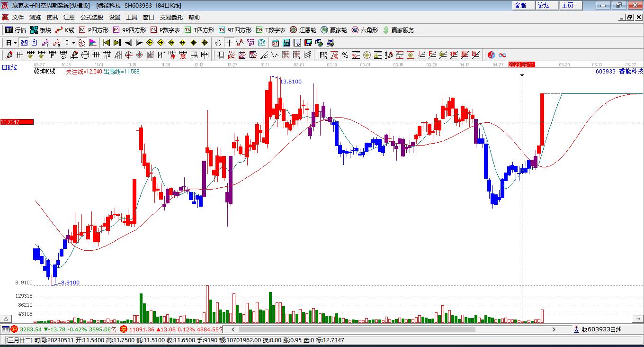
Task: Open the 窗口 menu
Action: (x=149, y=18)
